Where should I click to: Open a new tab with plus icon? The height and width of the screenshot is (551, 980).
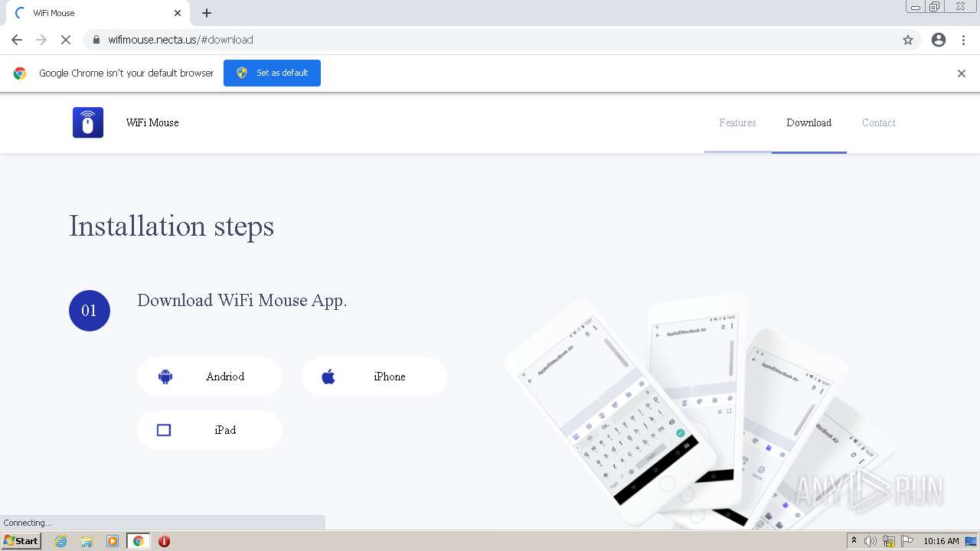(x=207, y=13)
